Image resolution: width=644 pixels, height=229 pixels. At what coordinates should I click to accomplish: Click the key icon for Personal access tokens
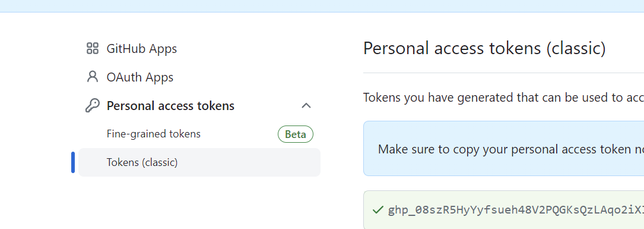[93, 106]
